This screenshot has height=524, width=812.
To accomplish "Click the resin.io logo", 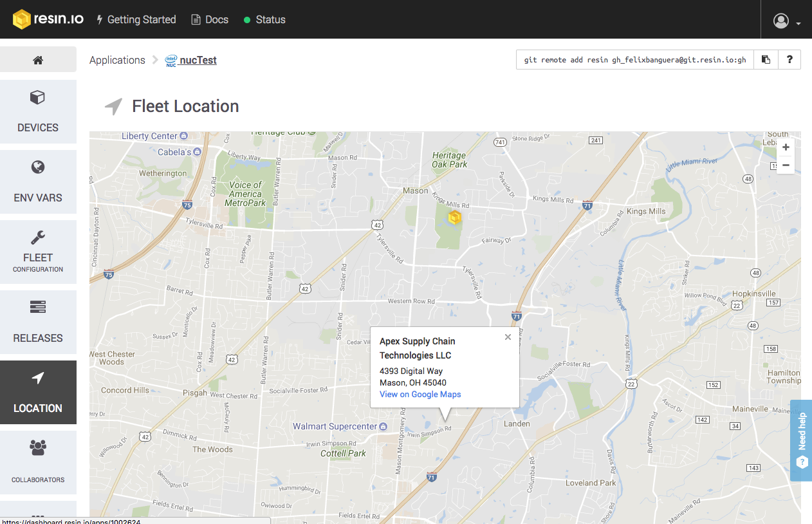I will coord(48,19).
